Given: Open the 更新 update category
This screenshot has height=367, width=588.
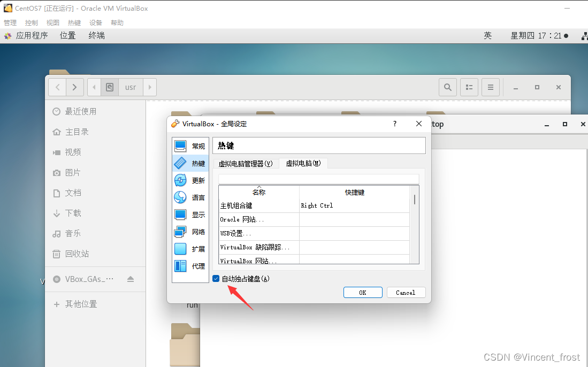Looking at the screenshot, I should click(190, 180).
